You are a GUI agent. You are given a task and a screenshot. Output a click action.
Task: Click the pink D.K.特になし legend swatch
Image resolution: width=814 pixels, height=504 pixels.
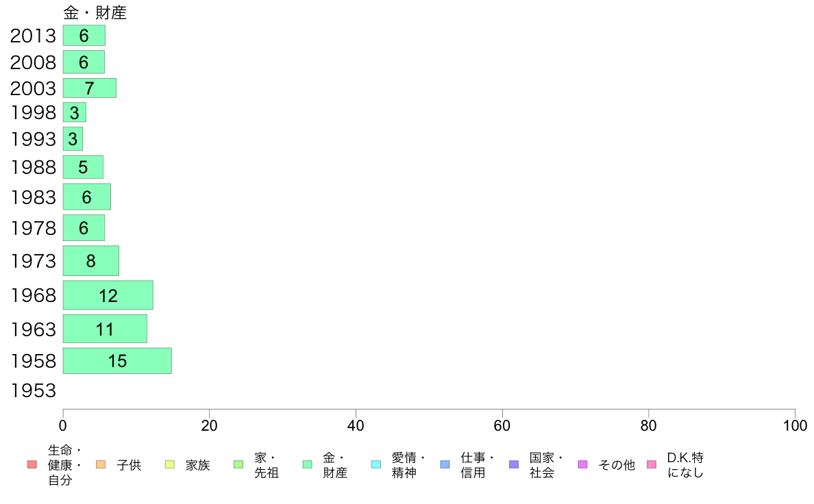pyautogui.click(x=652, y=464)
